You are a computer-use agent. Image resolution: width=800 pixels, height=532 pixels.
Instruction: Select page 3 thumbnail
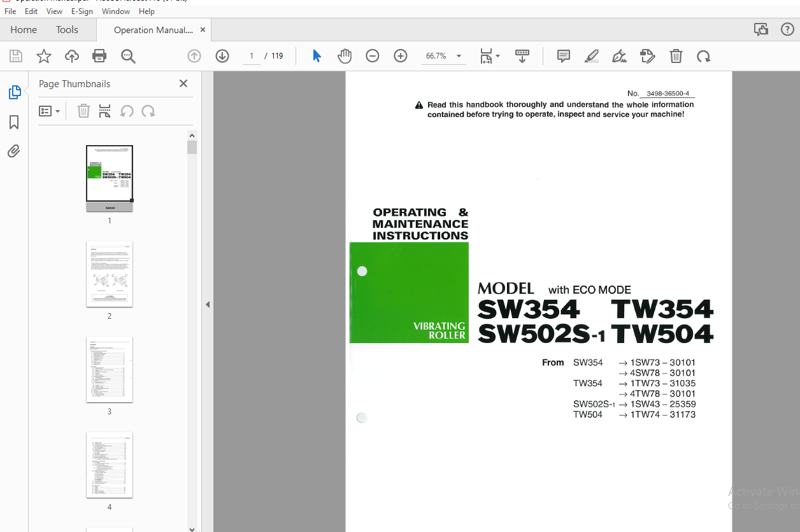110,370
